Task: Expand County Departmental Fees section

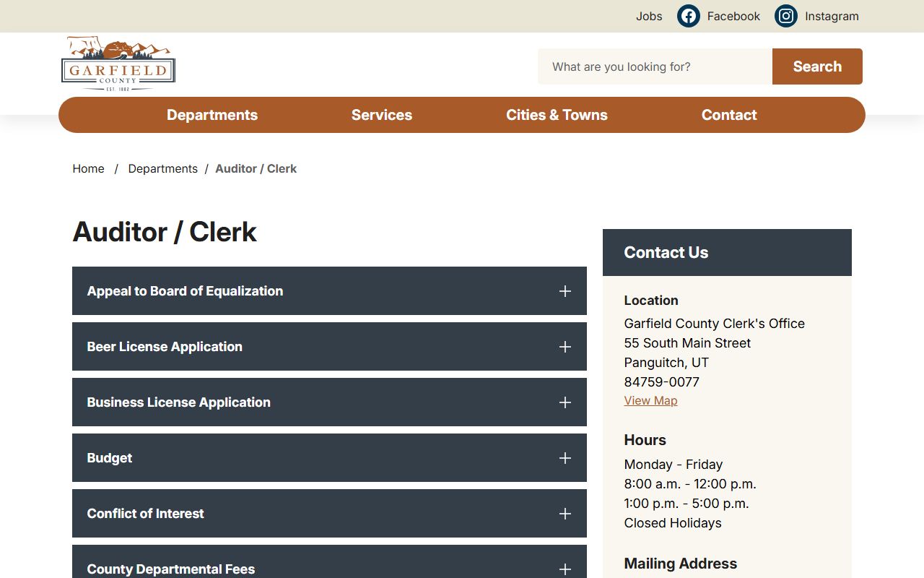Action: (329, 561)
